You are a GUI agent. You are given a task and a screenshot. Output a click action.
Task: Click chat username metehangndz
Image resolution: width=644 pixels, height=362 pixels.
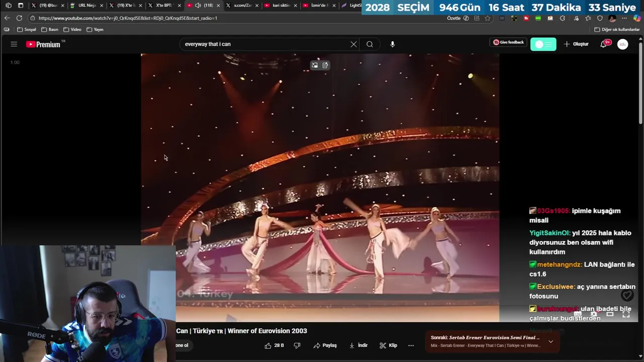point(559,264)
